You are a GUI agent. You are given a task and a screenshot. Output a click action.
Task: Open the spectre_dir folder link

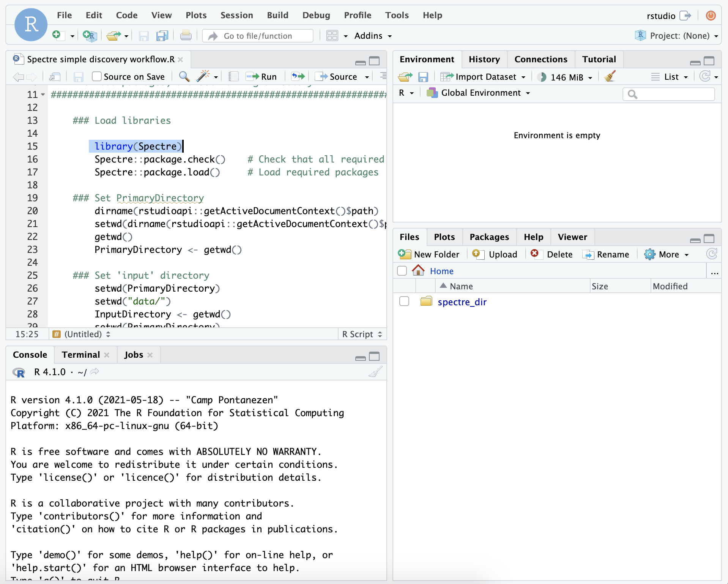462,302
